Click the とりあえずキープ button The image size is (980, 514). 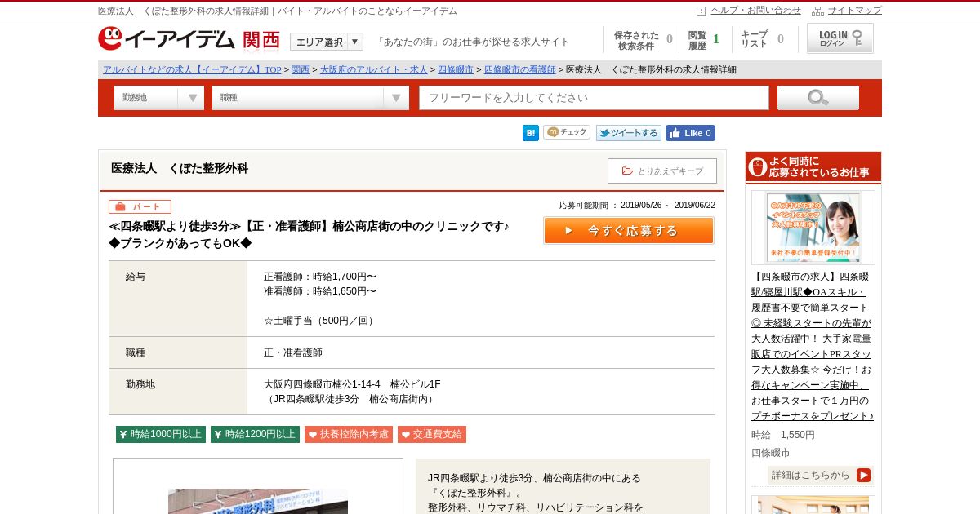click(662, 171)
